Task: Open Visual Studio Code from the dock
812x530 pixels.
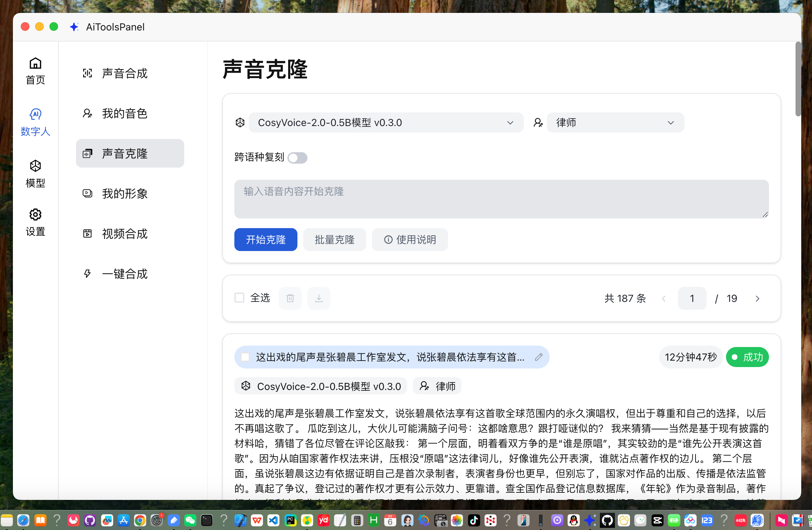Action: click(x=273, y=520)
